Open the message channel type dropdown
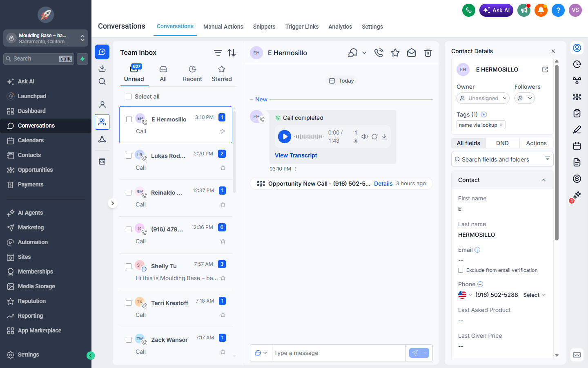Screen dimensions: 588x368 [x=261, y=353]
